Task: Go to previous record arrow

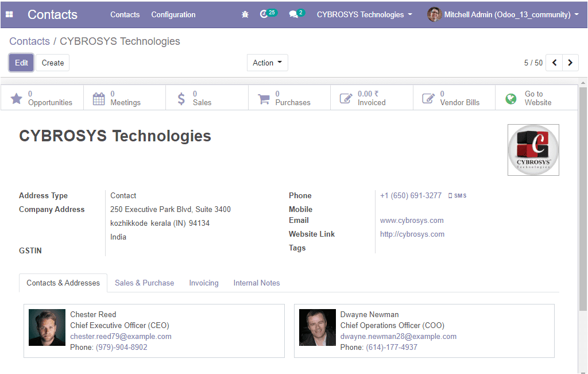Action: (554, 63)
